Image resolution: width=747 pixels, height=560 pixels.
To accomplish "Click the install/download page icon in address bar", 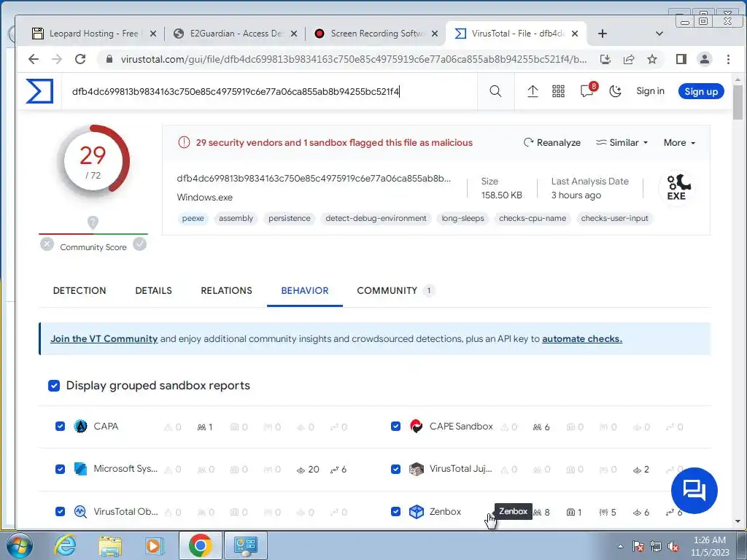I will coord(605,59).
